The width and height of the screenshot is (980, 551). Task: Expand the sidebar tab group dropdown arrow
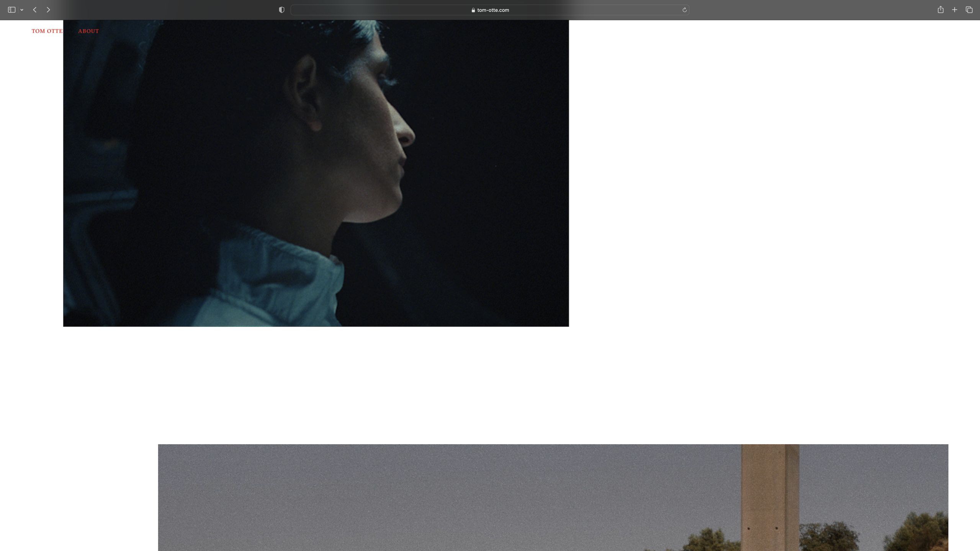click(22, 10)
